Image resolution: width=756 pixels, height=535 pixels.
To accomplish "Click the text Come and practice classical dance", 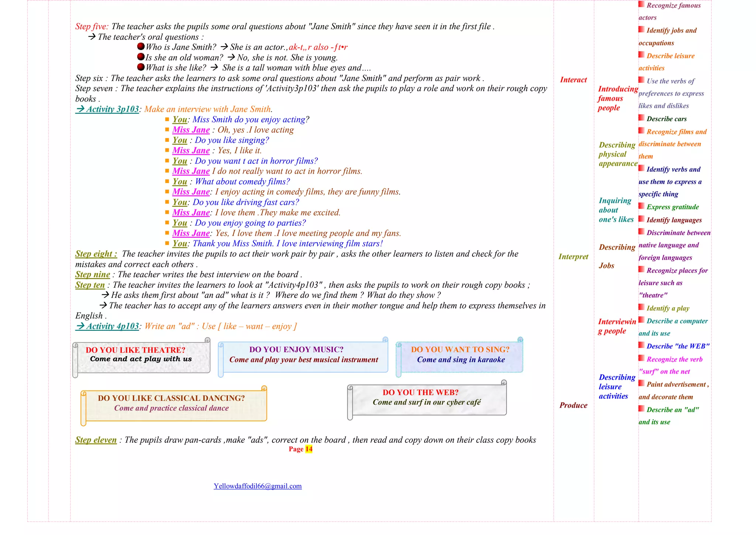I will coord(171,408).
